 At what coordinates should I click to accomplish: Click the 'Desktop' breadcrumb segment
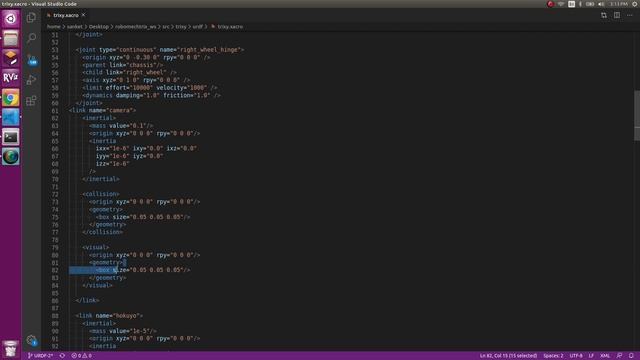[99, 27]
